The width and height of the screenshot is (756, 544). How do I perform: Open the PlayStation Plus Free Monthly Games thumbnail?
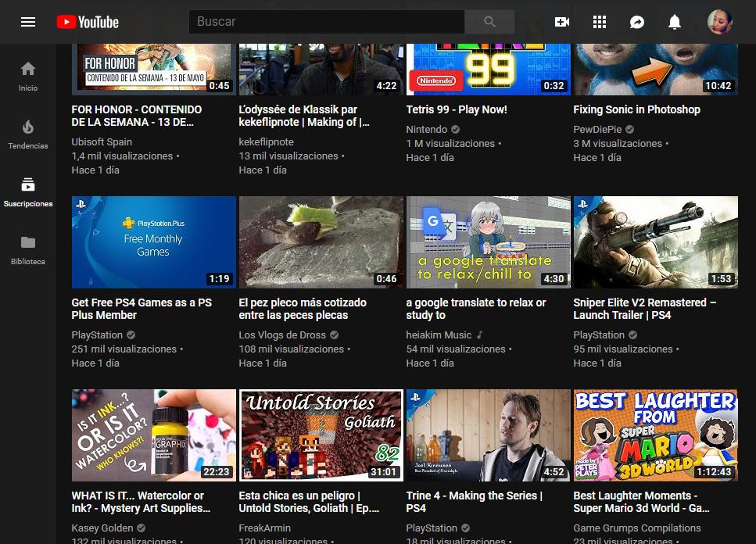click(154, 242)
